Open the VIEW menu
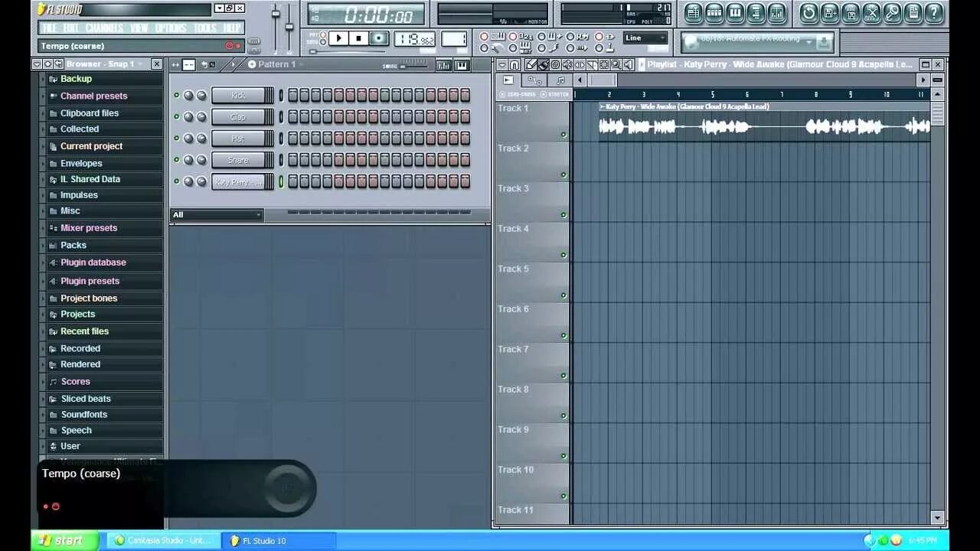The image size is (980, 551). (x=139, y=28)
